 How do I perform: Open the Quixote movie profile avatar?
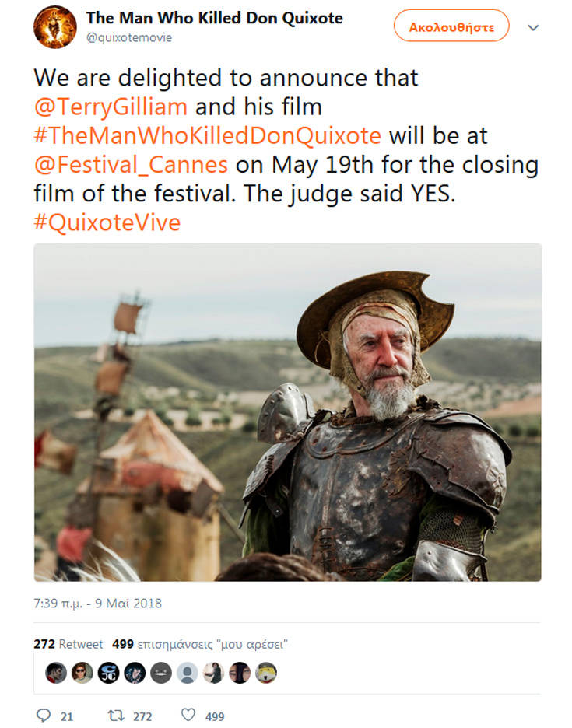coord(54,26)
